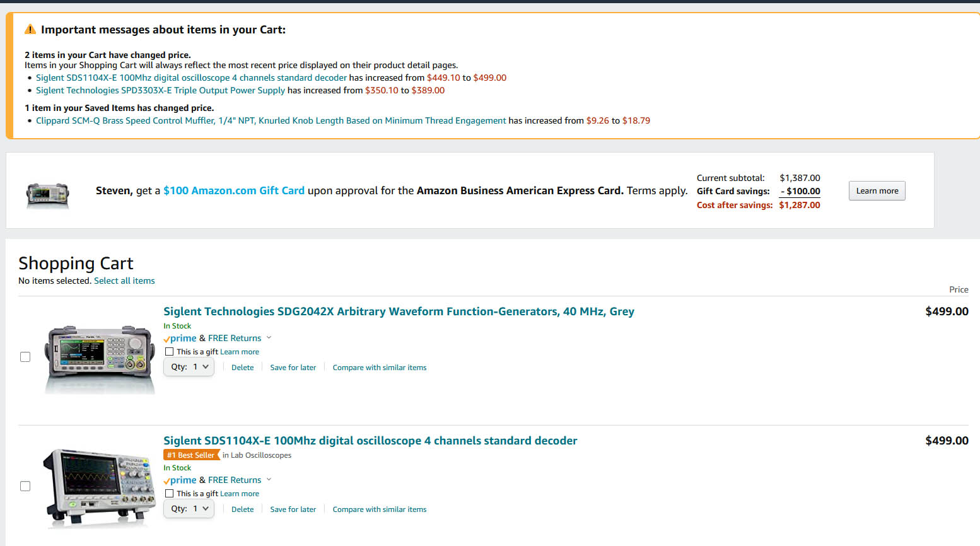This screenshot has width=980, height=546.
Task: Click FREE Returns text for SDG2042X generator
Action: pyautogui.click(x=235, y=339)
